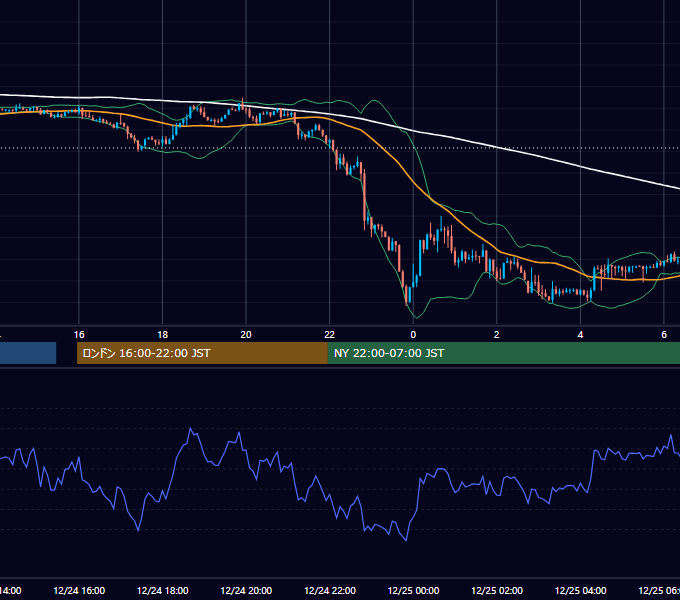Click the 12/25 00:00 date label

coord(413,590)
